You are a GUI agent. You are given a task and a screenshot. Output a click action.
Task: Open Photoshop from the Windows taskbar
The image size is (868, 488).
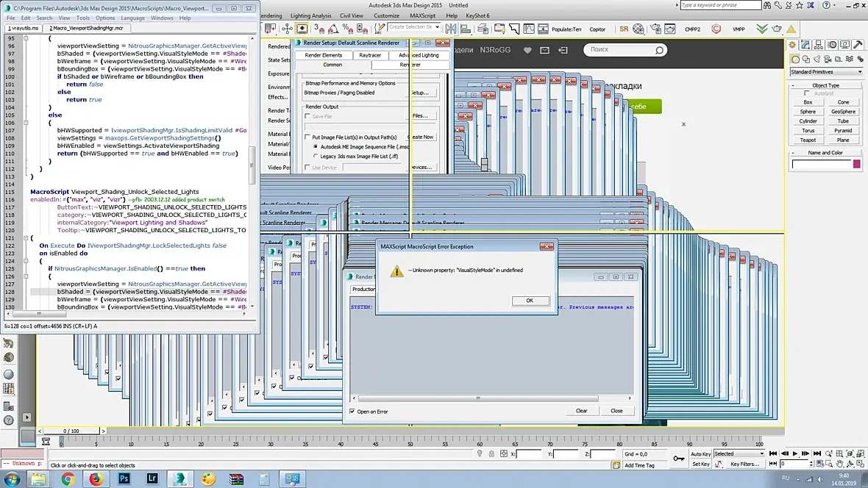point(124,479)
